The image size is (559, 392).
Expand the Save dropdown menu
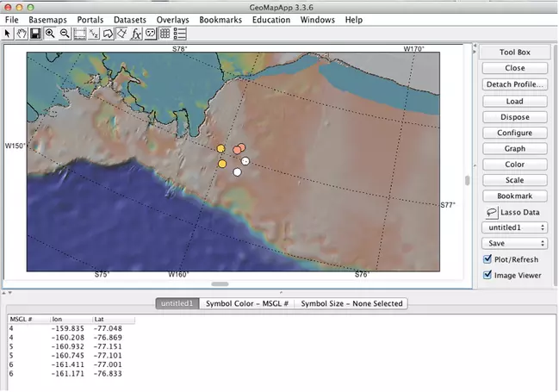pos(515,244)
